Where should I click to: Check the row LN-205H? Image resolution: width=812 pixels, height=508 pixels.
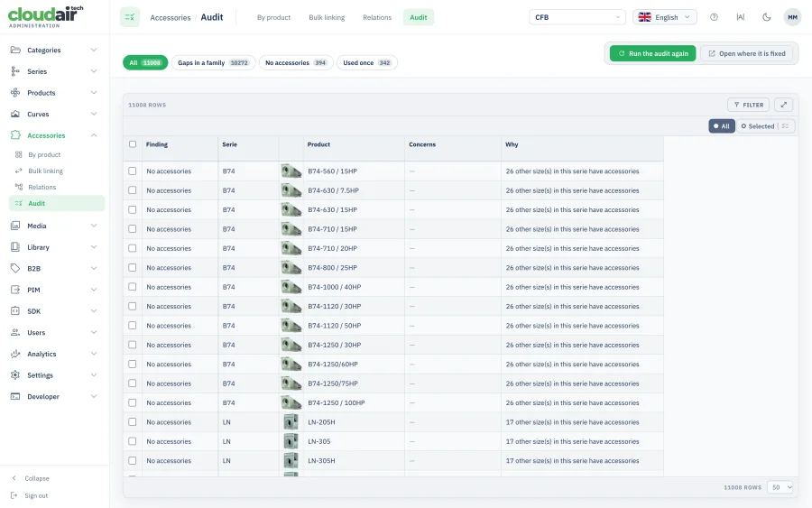tap(133, 422)
